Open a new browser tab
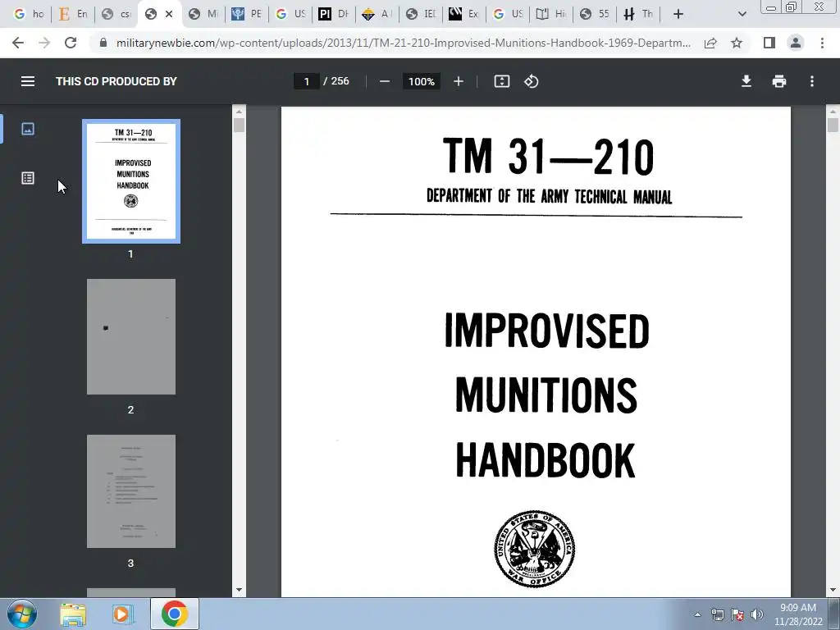 click(678, 14)
